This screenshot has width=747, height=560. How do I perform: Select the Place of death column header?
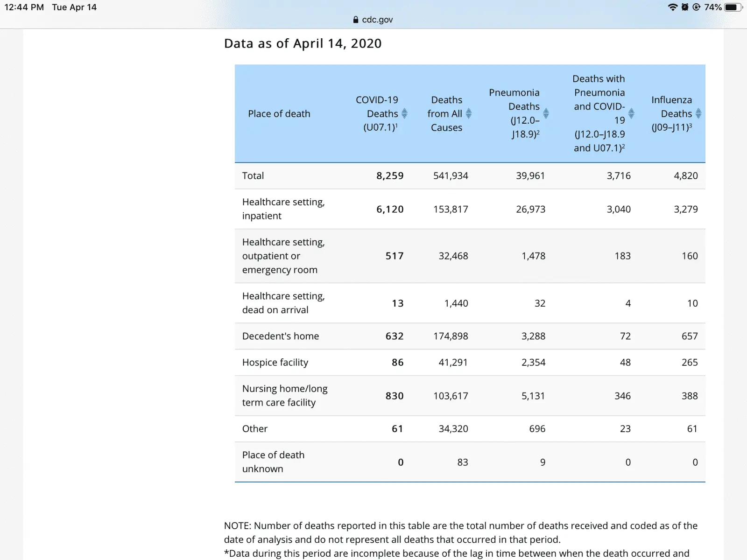click(x=279, y=114)
